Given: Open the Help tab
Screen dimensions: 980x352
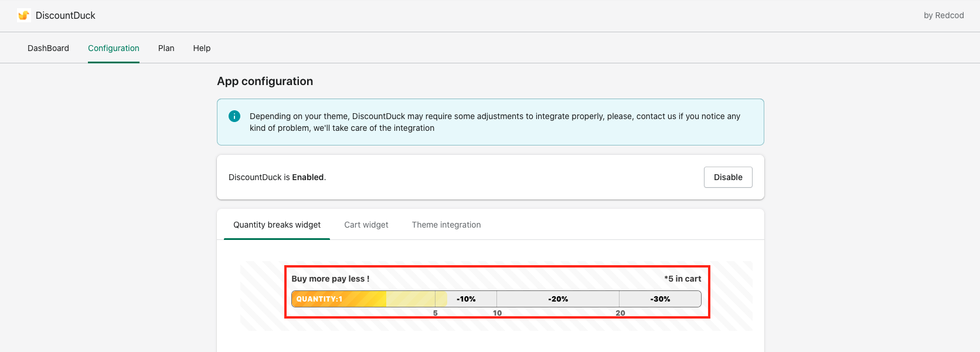Looking at the screenshot, I should pos(202,48).
